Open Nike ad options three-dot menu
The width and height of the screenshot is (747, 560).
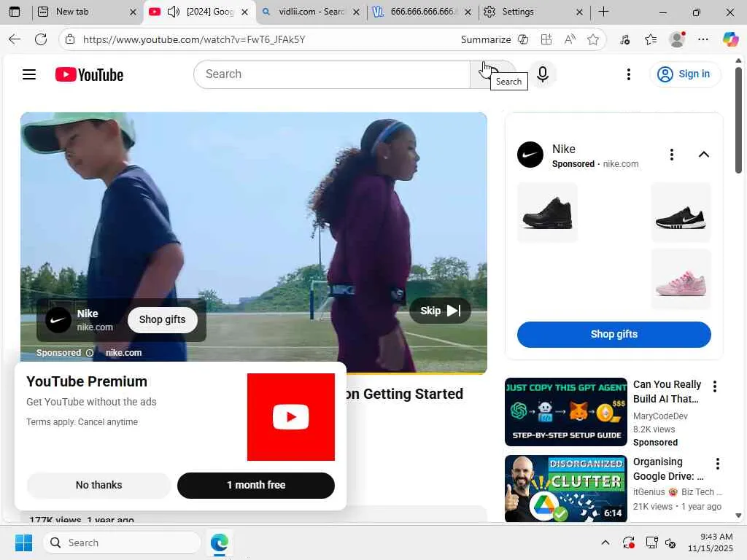(671, 155)
